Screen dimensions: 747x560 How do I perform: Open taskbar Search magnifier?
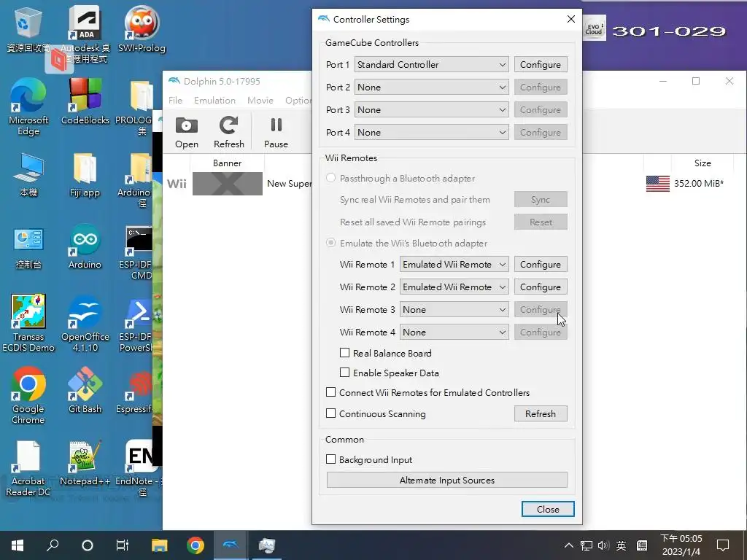pyautogui.click(x=53, y=545)
